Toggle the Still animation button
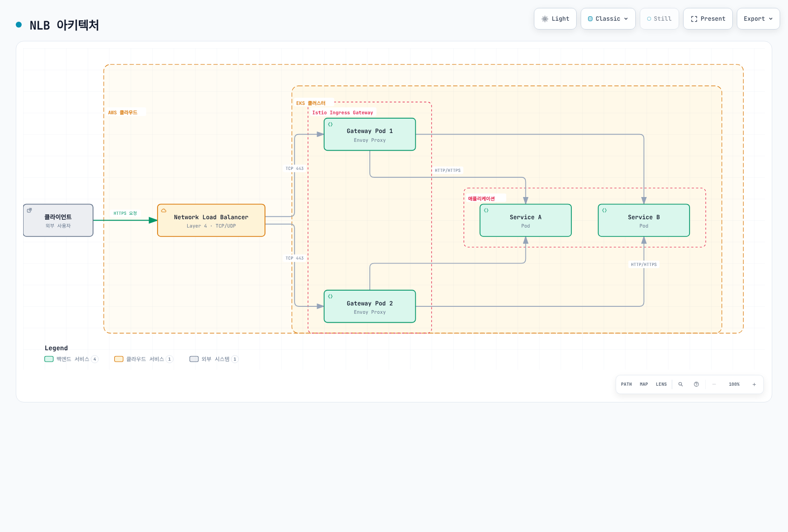The image size is (788, 532). point(659,19)
